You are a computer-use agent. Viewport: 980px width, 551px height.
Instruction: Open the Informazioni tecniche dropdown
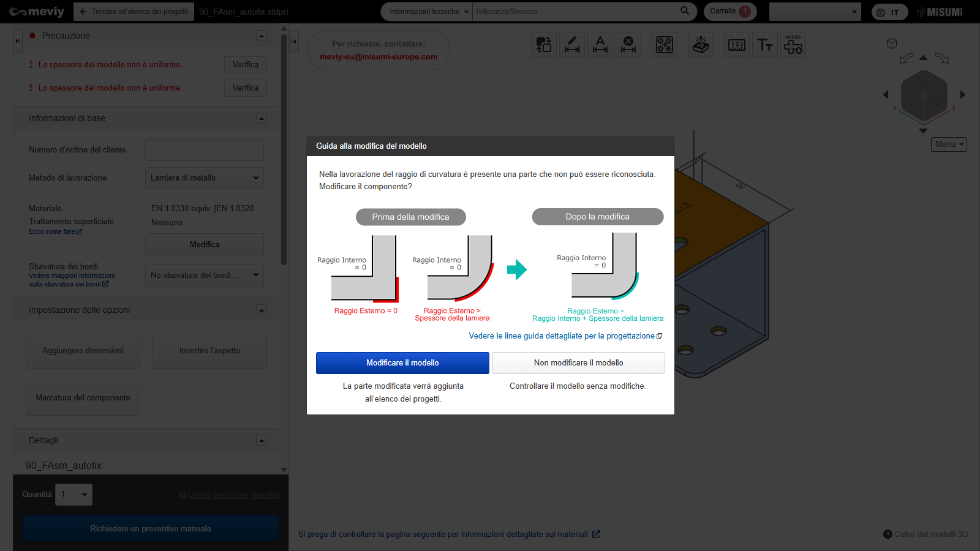click(x=428, y=12)
